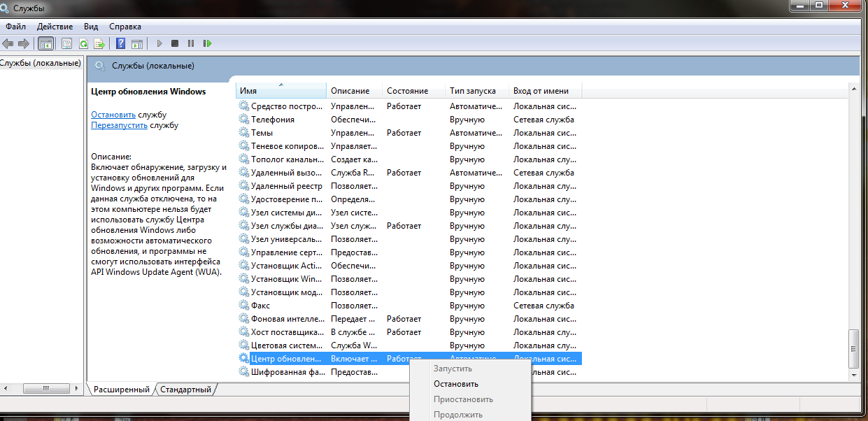This screenshot has height=421, width=868.
Task: Sort by the Тип запуска column header
Action: [477, 91]
